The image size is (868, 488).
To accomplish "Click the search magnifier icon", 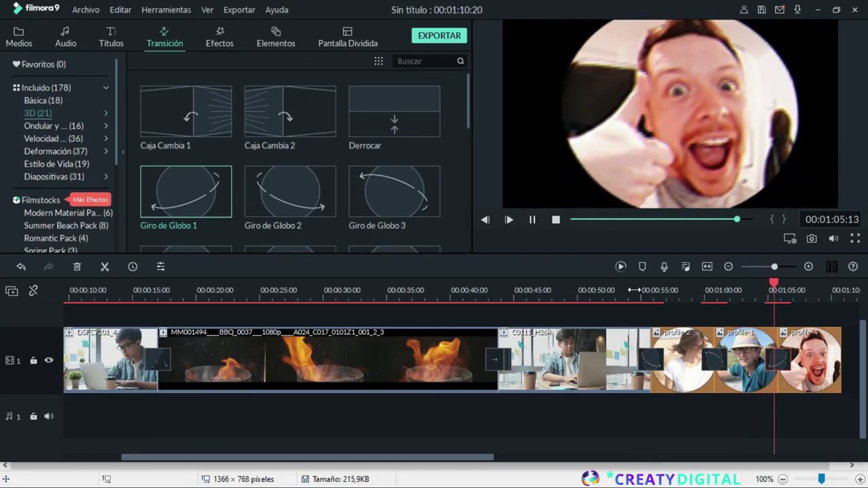I will [x=460, y=61].
